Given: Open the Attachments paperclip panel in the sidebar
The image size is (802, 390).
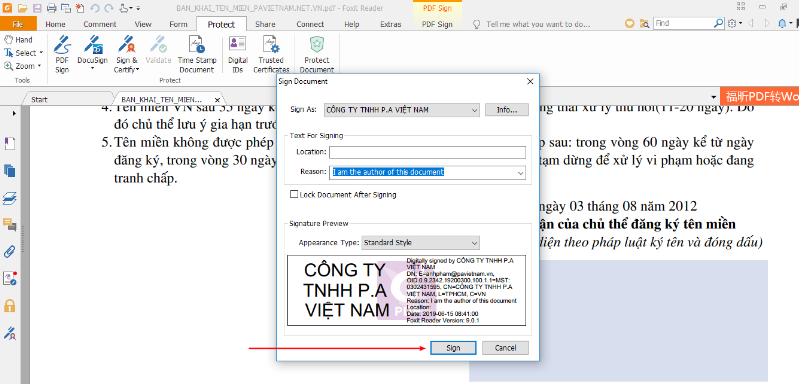Looking at the screenshot, I should tap(10, 251).
